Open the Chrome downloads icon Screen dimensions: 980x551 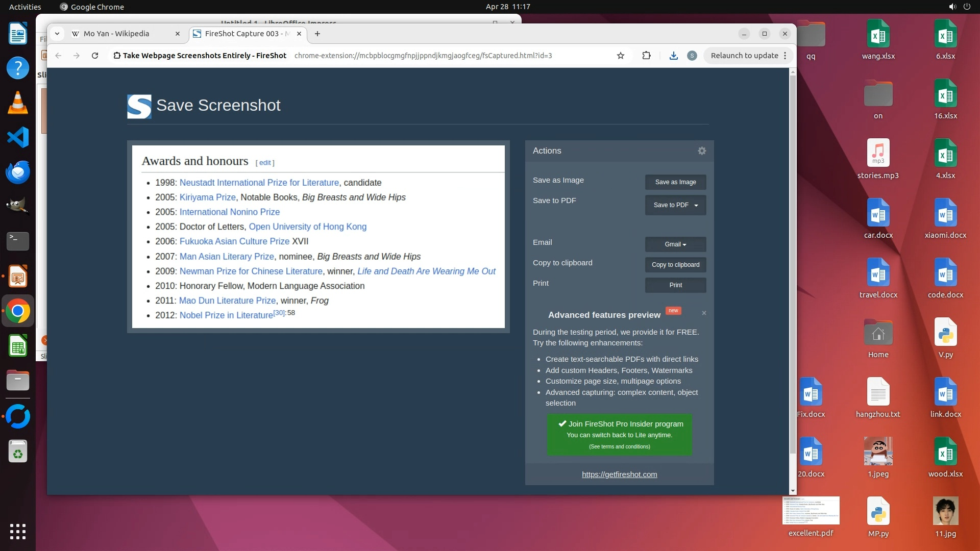[673, 56]
